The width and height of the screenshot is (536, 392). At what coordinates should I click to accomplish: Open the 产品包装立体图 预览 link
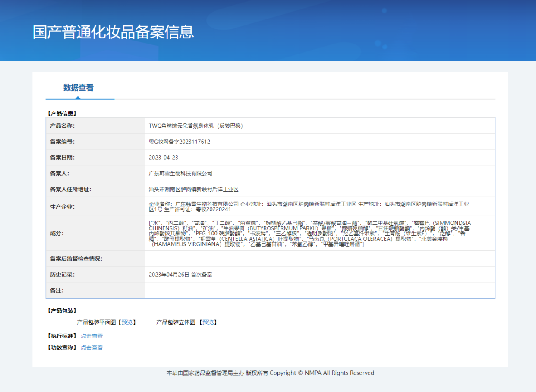point(208,322)
